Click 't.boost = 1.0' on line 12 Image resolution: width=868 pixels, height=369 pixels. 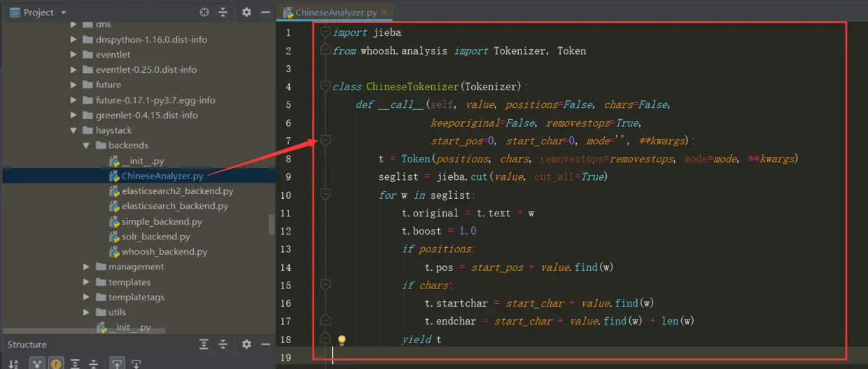click(439, 231)
